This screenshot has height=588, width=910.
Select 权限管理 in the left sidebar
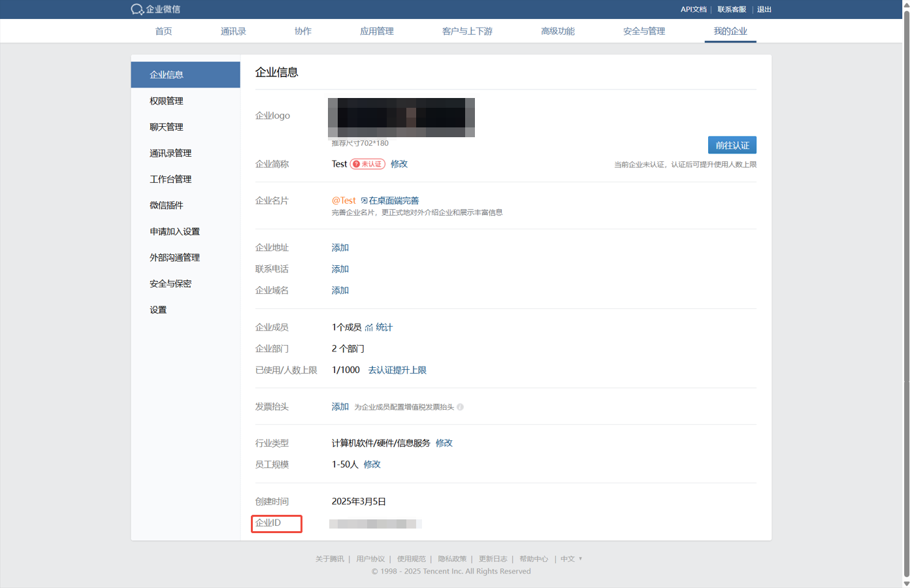tap(167, 101)
